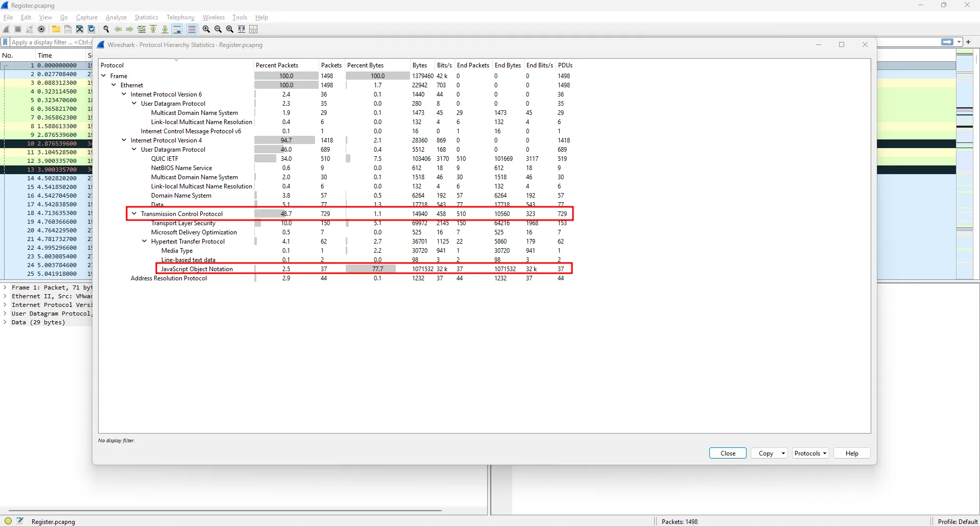This screenshot has height=527, width=980.
Task: Open the Protocols dropdown button
Action: tap(810, 453)
